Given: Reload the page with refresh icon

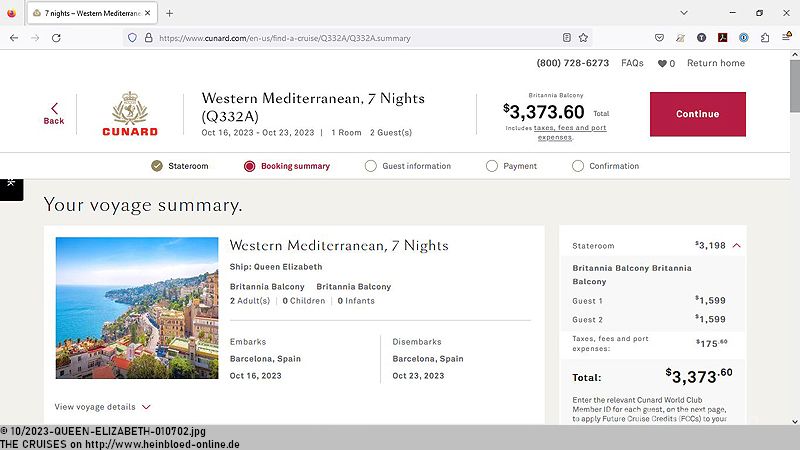Looking at the screenshot, I should coord(56,38).
